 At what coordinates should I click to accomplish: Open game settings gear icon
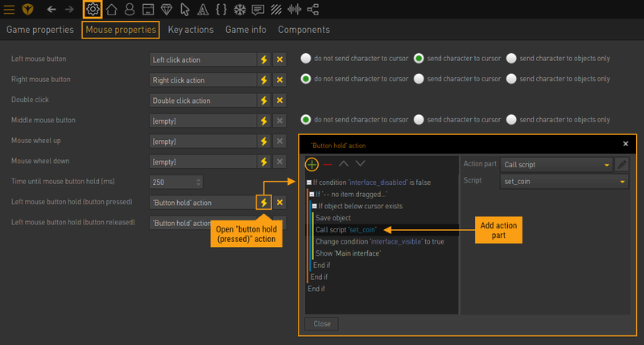click(x=93, y=9)
